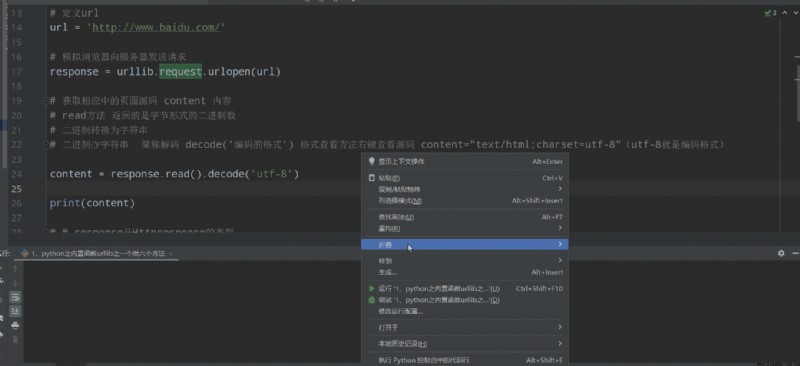
Task: Click the up arrow in Run panel toolbar
Action: click(15, 269)
